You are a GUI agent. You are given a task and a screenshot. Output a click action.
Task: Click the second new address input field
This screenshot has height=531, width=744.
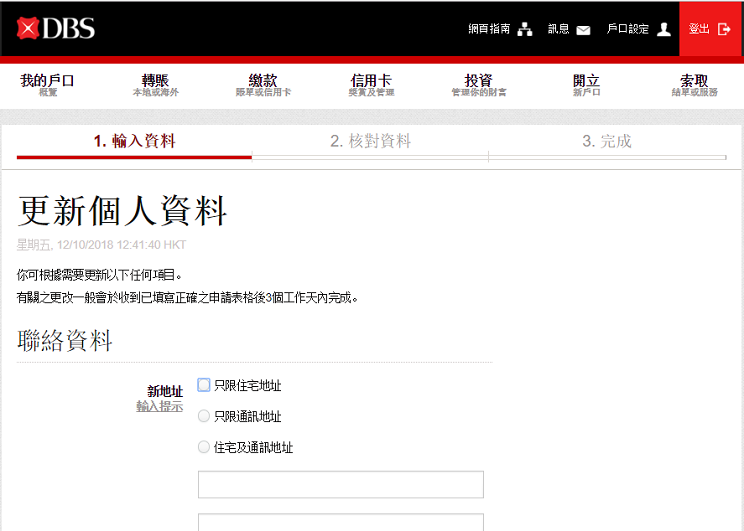(340, 522)
